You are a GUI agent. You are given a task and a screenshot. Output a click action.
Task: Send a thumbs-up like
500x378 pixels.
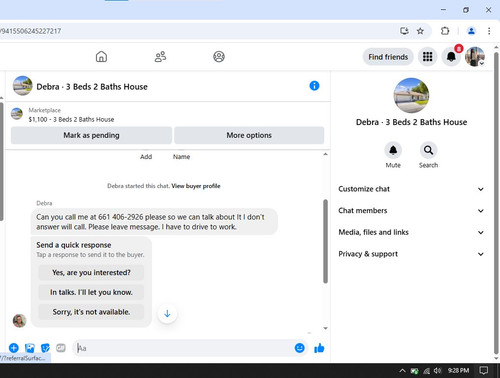319,348
